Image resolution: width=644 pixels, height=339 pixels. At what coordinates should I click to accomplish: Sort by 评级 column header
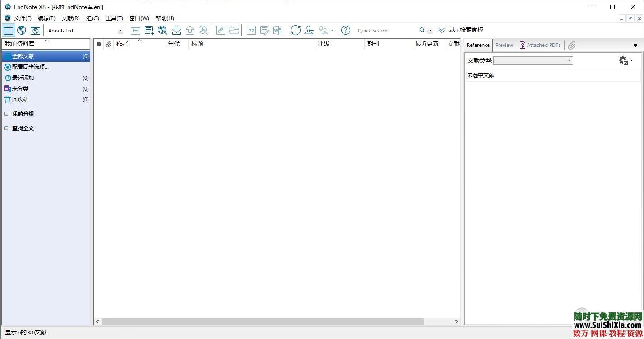(x=339, y=44)
